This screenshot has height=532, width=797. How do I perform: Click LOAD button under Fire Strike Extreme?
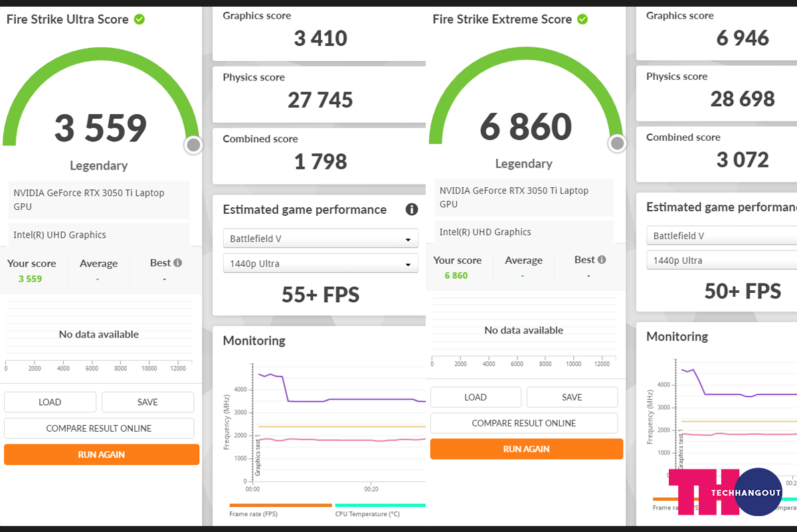476,397
